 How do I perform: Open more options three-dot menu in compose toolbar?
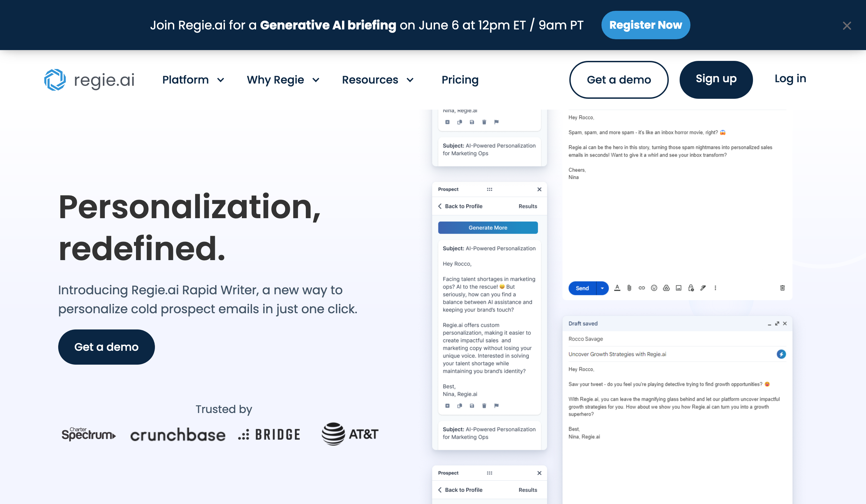click(715, 288)
